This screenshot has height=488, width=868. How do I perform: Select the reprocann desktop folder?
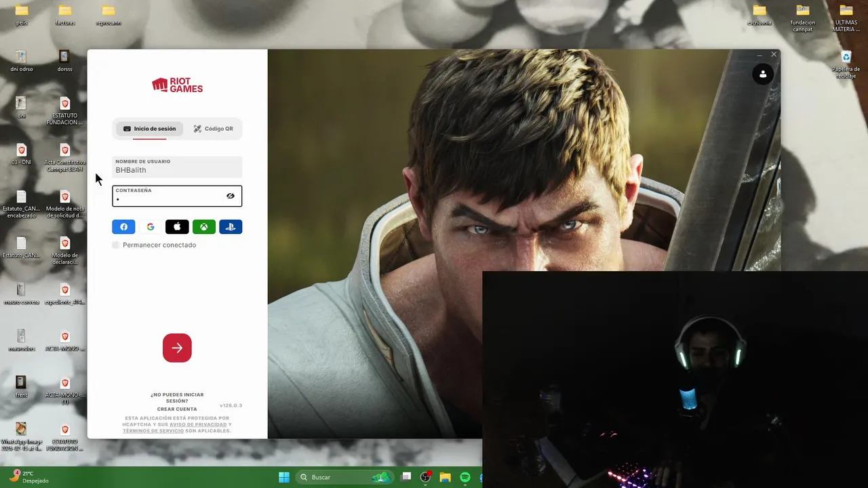108,15
